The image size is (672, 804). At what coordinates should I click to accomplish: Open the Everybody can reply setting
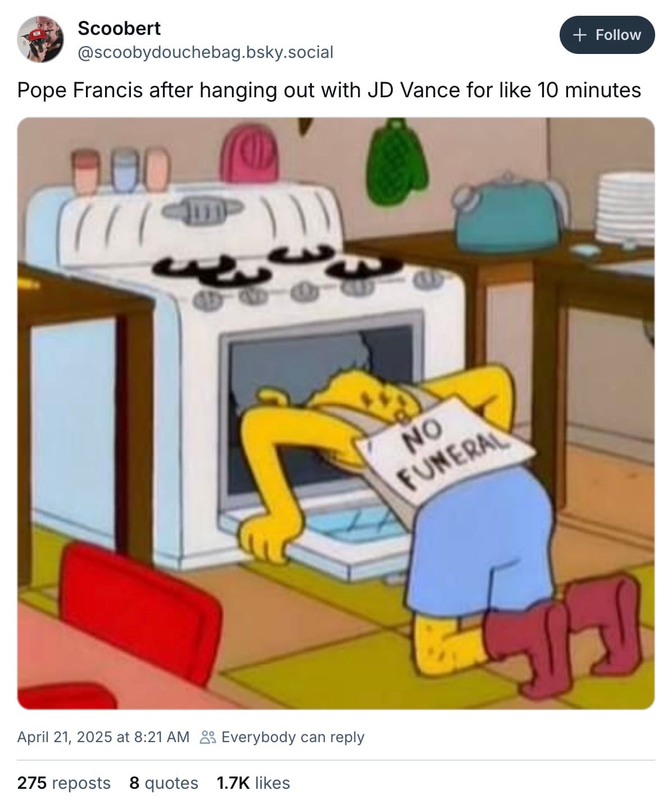[x=293, y=737]
